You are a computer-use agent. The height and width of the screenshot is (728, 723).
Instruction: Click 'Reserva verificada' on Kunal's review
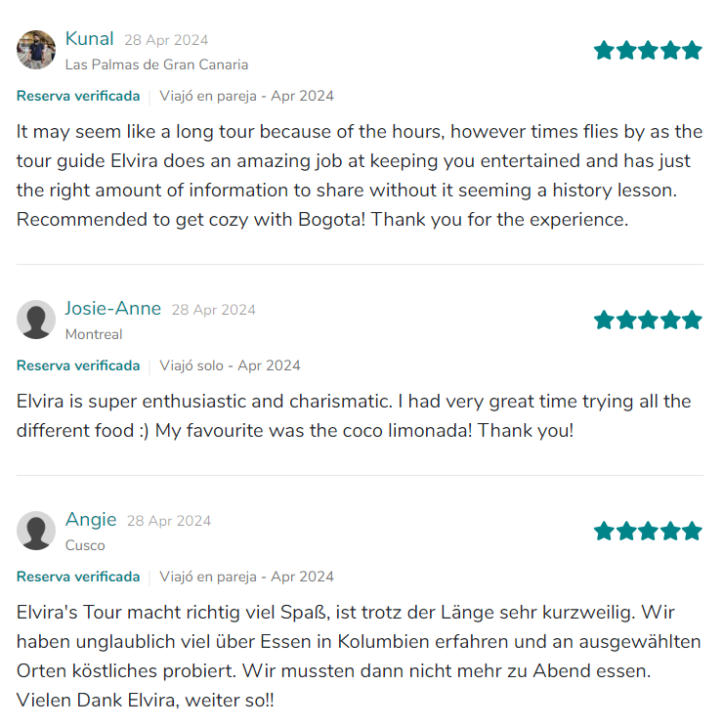click(78, 96)
